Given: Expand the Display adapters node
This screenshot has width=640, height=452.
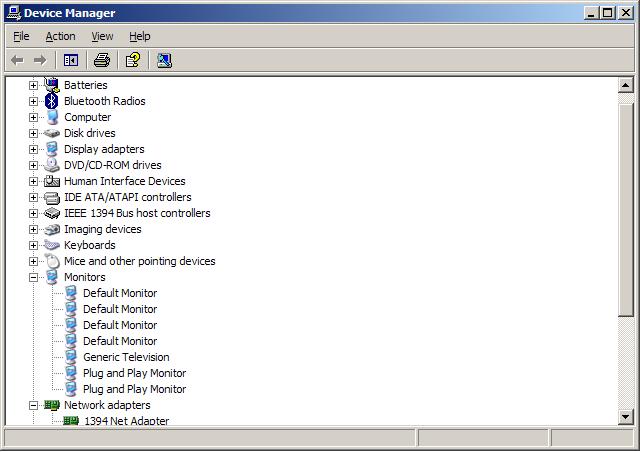Looking at the screenshot, I should (33, 149).
